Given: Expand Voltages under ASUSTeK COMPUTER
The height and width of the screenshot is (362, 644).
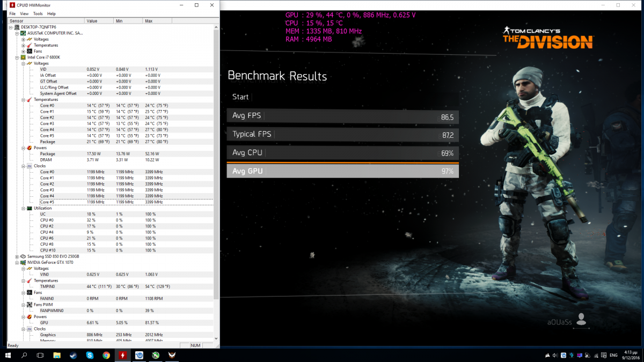Looking at the screenshot, I should tap(23, 39).
